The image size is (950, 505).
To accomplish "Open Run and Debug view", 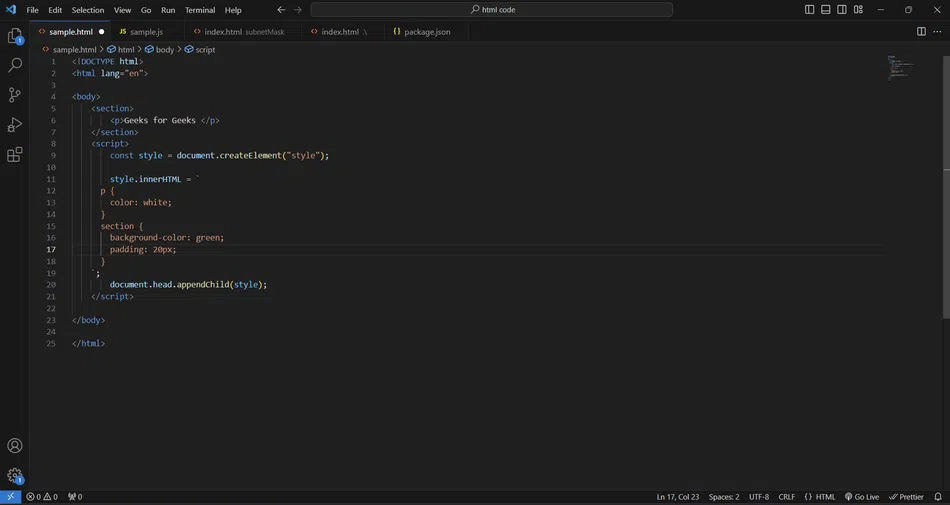I will tap(15, 125).
